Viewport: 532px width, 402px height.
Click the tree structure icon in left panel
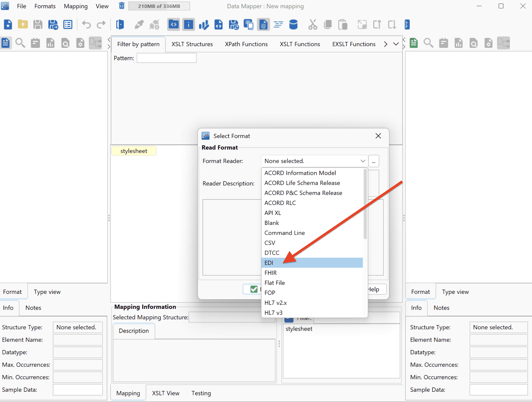95,43
